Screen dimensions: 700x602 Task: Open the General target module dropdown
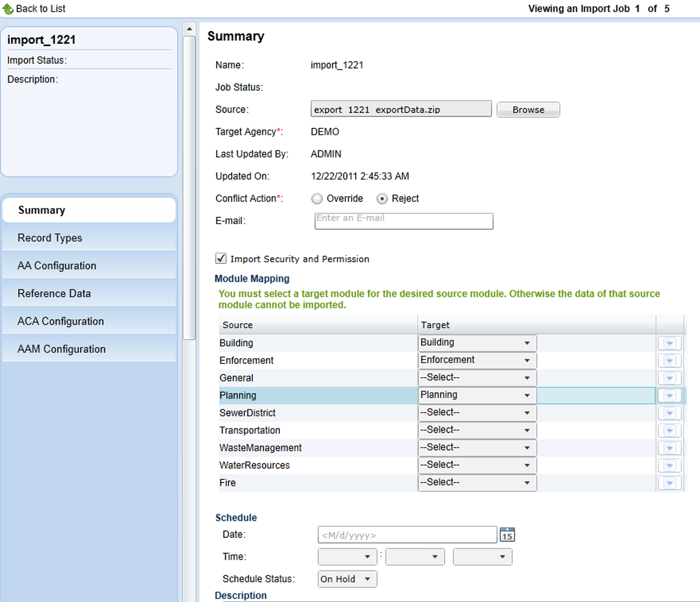click(x=477, y=378)
